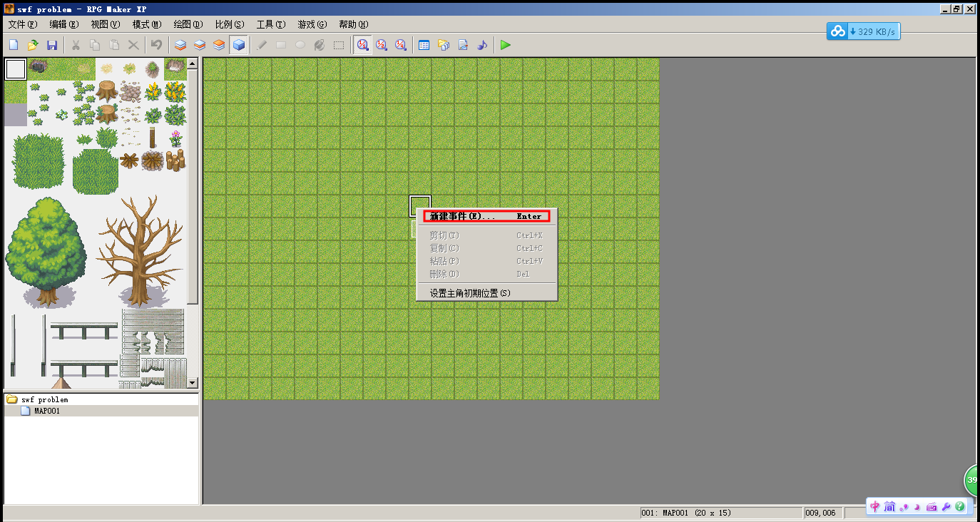Click the Undo arrow in the toolbar
This screenshot has height=522, width=980.
(156, 45)
